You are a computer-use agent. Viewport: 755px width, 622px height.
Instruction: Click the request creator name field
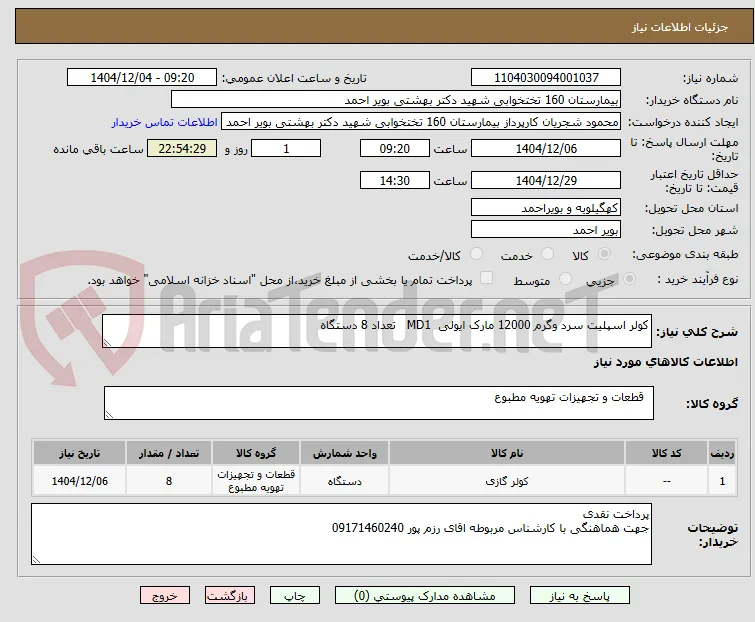tap(421, 122)
